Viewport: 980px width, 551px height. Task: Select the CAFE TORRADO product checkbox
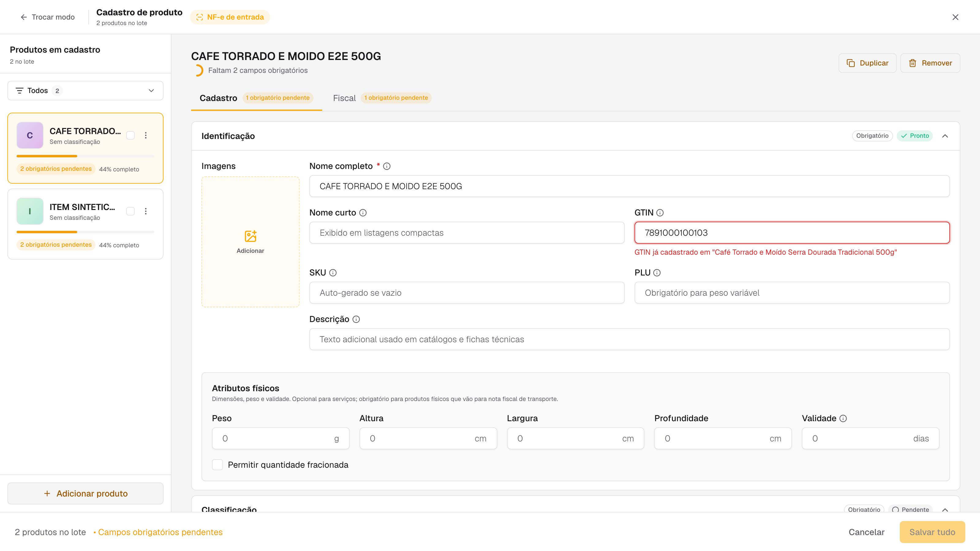coord(130,135)
